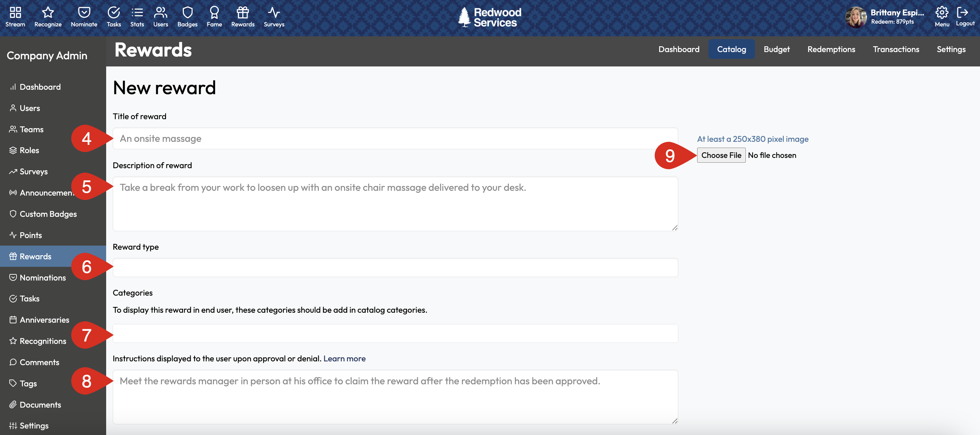980x435 pixels.
Task: Click the Learn more link
Action: point(344,358)
